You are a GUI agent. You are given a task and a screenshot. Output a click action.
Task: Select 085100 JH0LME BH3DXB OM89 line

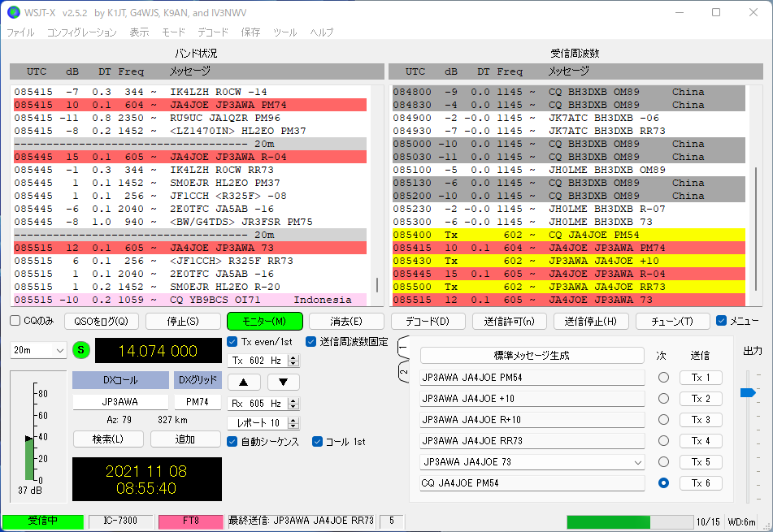pyautogui.click(x=569, y=170)
